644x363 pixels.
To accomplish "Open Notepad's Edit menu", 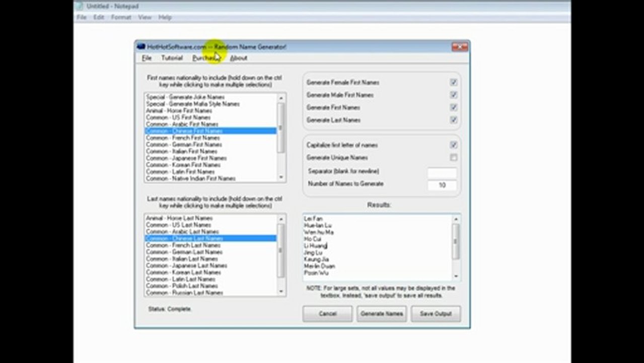I will point(99,17).
